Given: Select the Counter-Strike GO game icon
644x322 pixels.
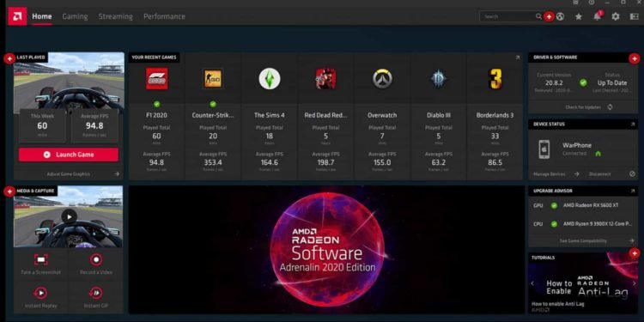Looking at the screenshot, I should pyautogui.click(x=213, y=78).
